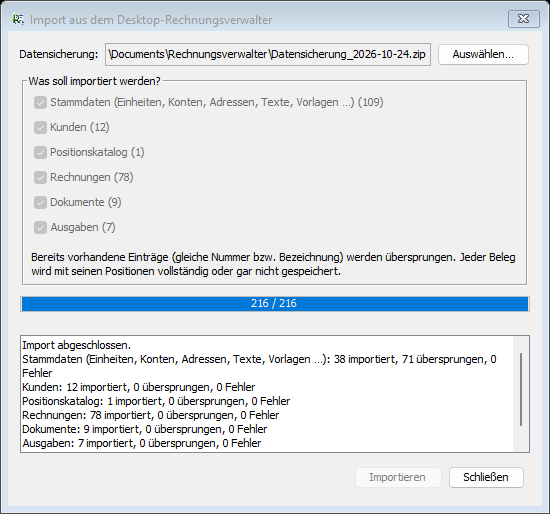The image size is (550, 514).
Task: Click the 'Datensicherung:' label
Action: 59,54
